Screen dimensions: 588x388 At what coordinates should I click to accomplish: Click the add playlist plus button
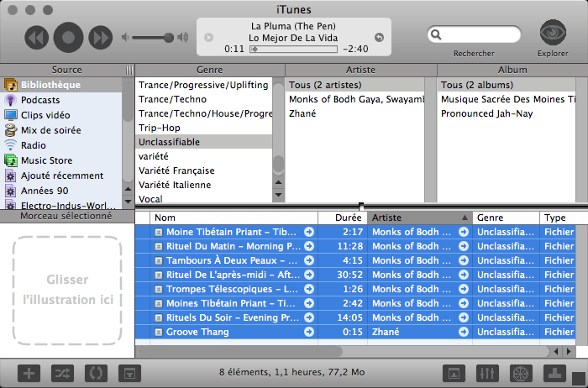pos(29,373)
